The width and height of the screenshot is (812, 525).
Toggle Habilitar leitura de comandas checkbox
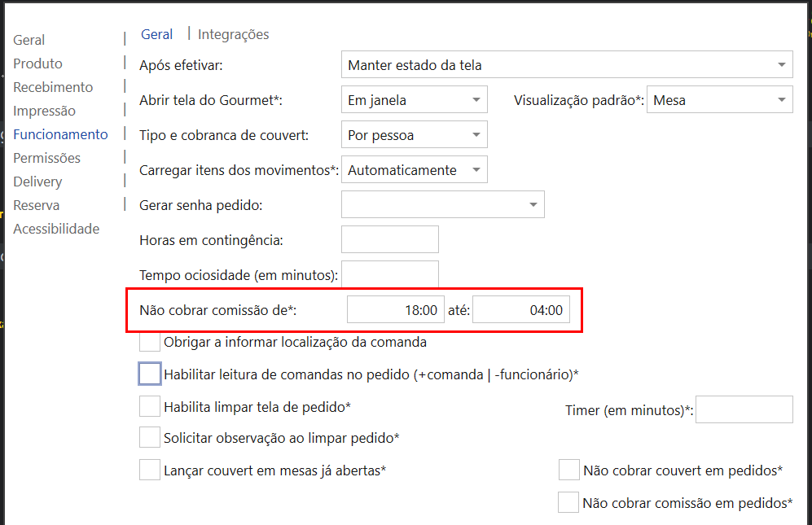[x=150, y=374]
